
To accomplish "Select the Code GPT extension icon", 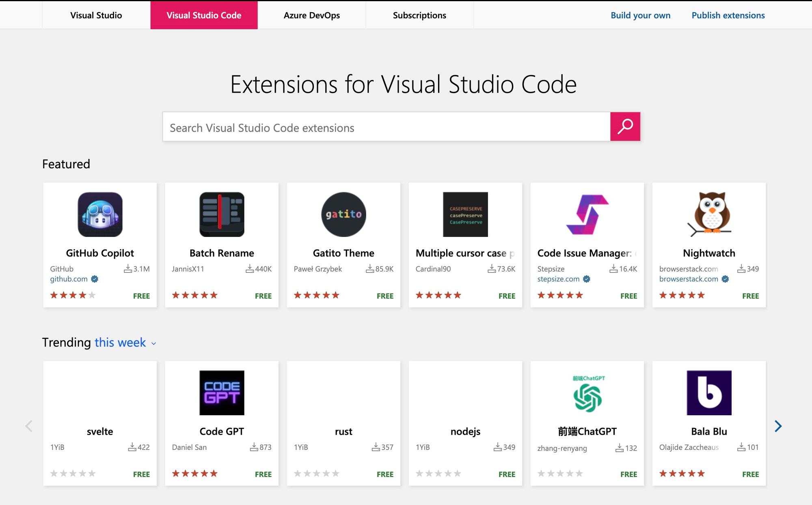I will point(222,392).
